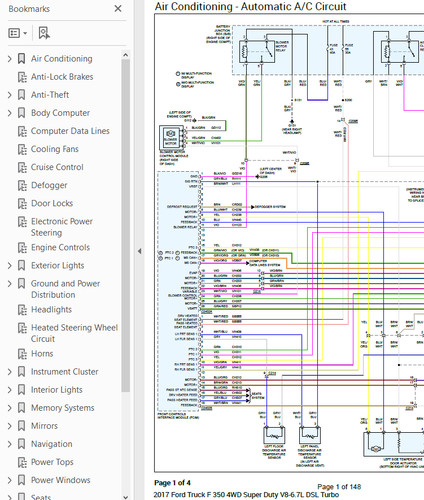Select the Door Locks bookmark
Viewport: 424px width, 500px height.
(52, 203)
